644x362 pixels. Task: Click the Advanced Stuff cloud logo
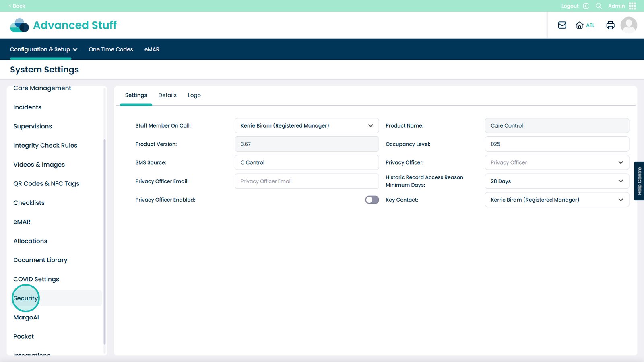(x=19, y=25)
